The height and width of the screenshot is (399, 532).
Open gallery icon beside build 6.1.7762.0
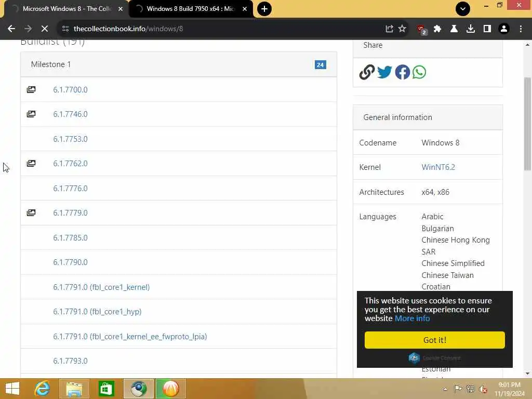tap(31, 163)
